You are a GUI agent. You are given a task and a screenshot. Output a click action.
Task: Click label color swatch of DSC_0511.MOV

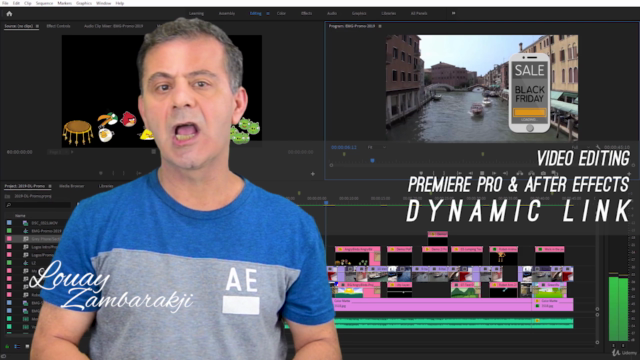pos(9,223)
